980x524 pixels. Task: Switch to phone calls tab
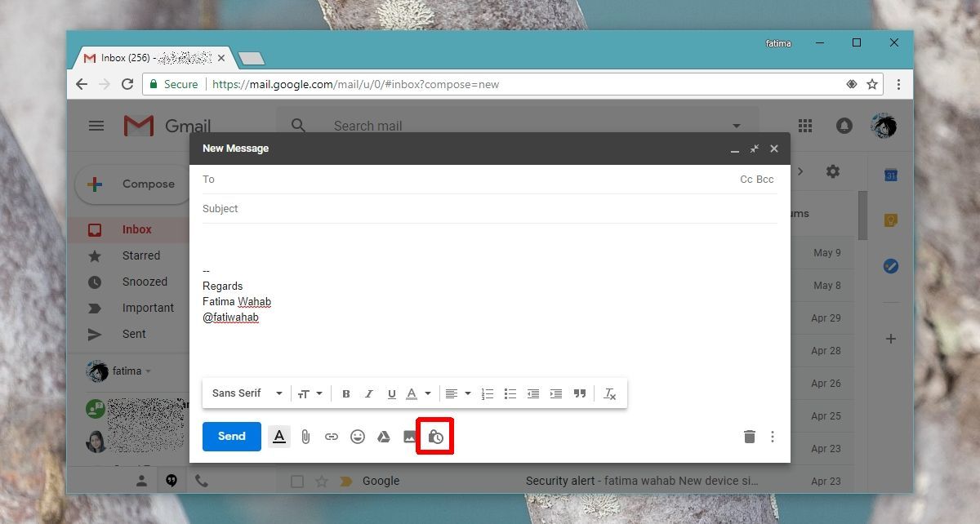click(x=202, y=481)
